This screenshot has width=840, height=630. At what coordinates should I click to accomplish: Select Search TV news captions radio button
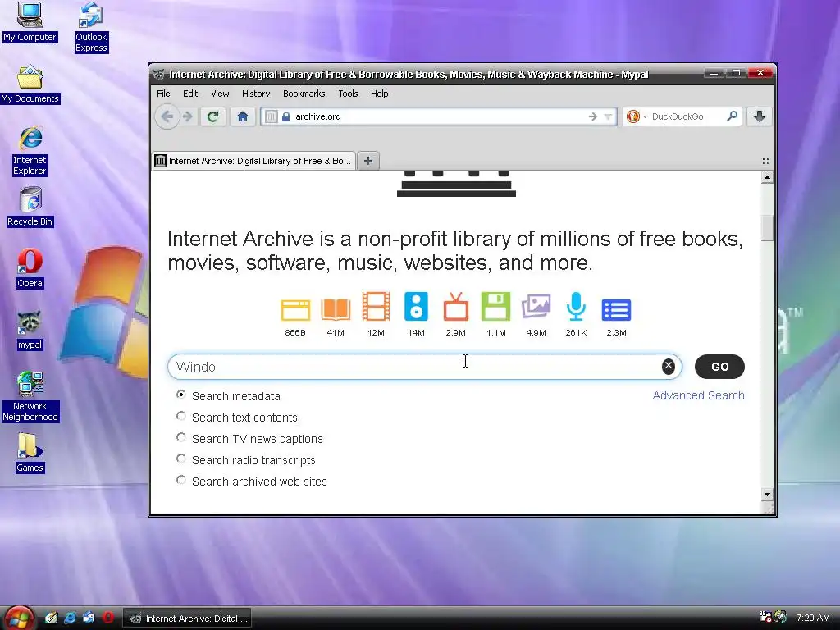(181, 438)
